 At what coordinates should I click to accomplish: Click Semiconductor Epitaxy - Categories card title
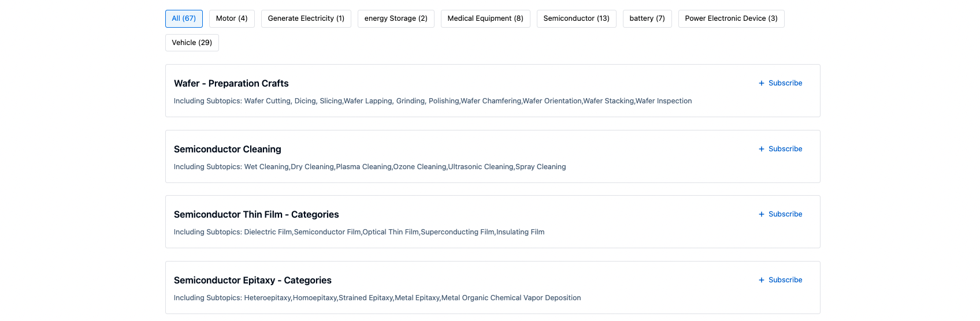coord(253,281)
